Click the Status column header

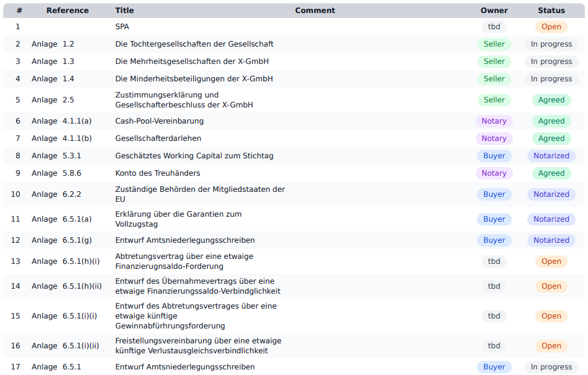coord(551,11)
